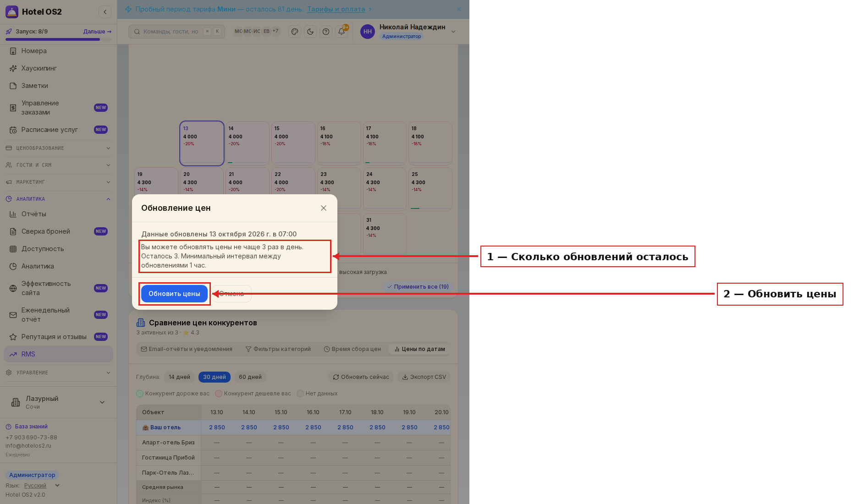The height and width of the screenshot is (504, 854).
Task: Expand the Гости и CRM section
Action: pyautogui.click(x=58, y=165)
